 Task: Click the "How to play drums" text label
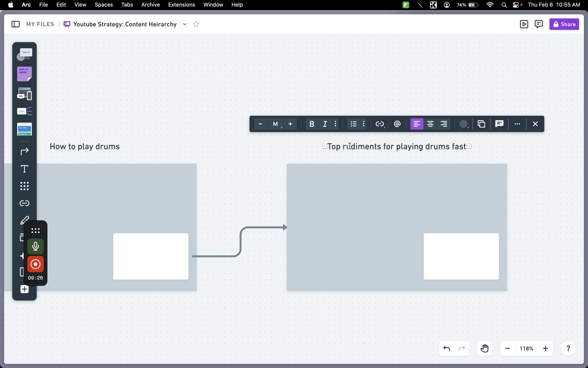[85, 146]
